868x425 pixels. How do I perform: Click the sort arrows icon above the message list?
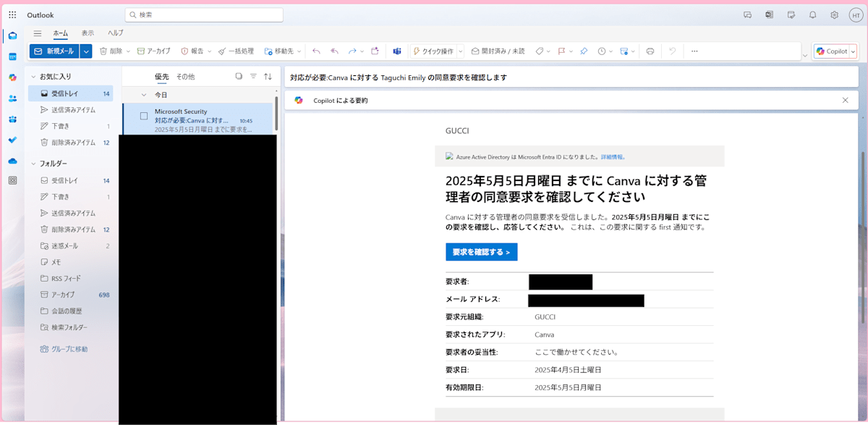pos(268,76)
